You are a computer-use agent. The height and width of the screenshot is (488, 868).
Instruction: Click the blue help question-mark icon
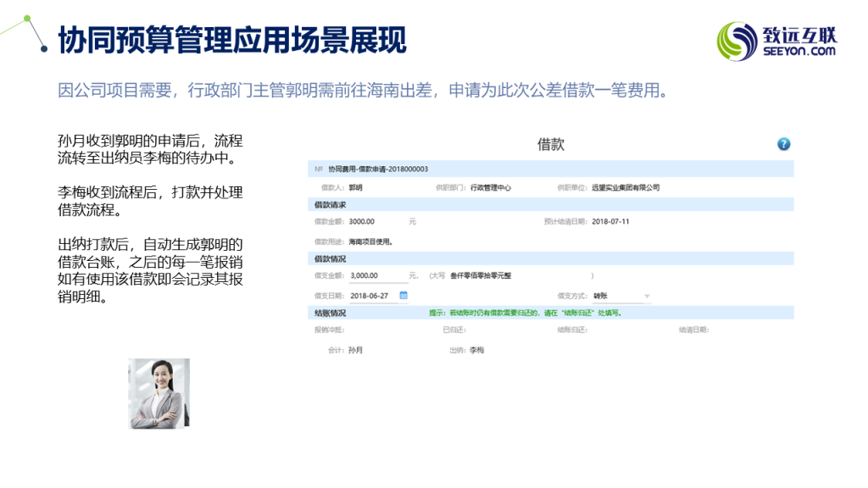pos(784,144)
